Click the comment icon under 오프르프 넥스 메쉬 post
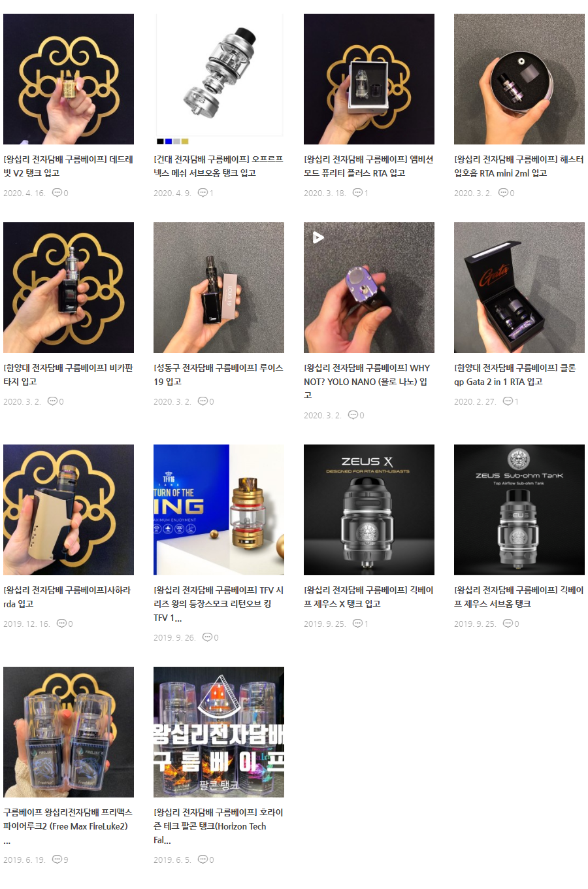588x889 pixels. pyautogui.click(x=203, y=193)
